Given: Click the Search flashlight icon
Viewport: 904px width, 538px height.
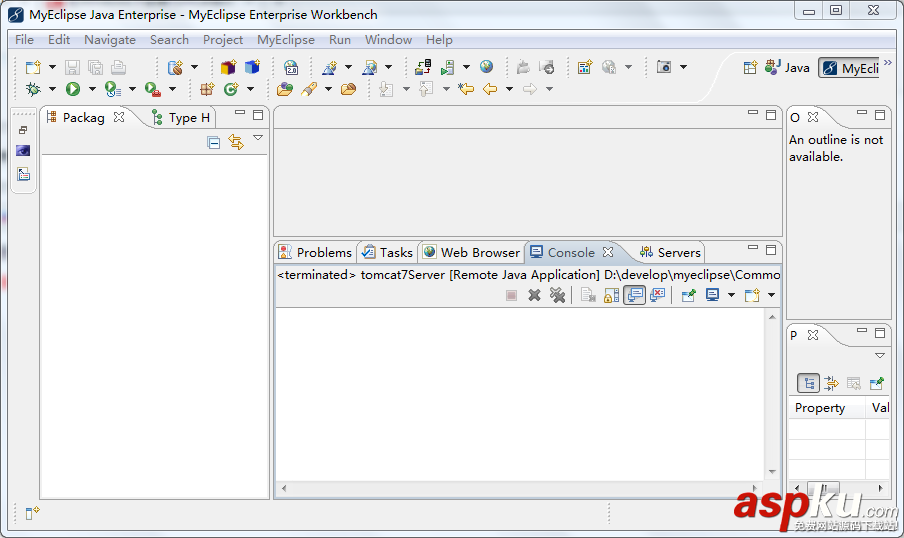Looking at the screenshot, I should coord(309,89).
